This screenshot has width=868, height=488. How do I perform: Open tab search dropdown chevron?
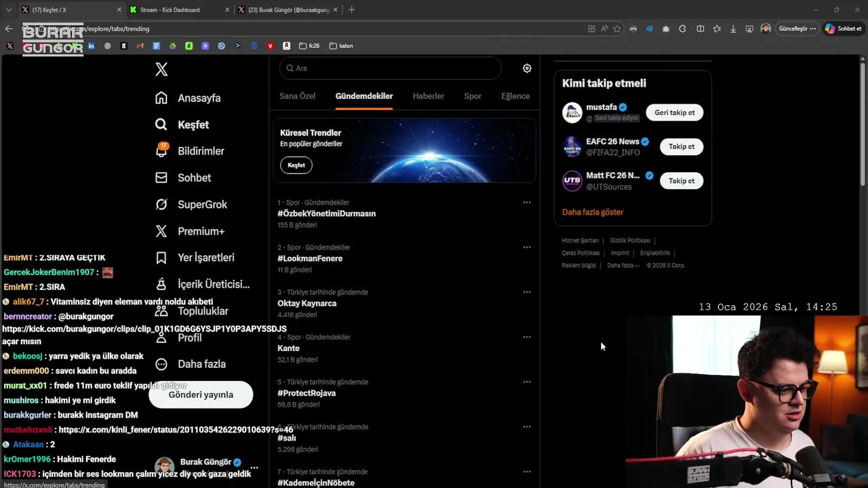click(8, 9)
